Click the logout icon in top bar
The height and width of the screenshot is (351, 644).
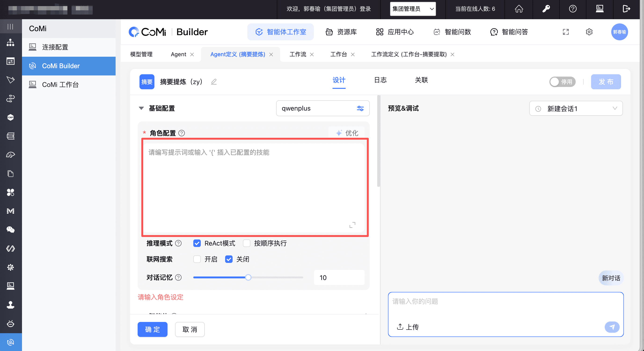(x=626, y=9)
